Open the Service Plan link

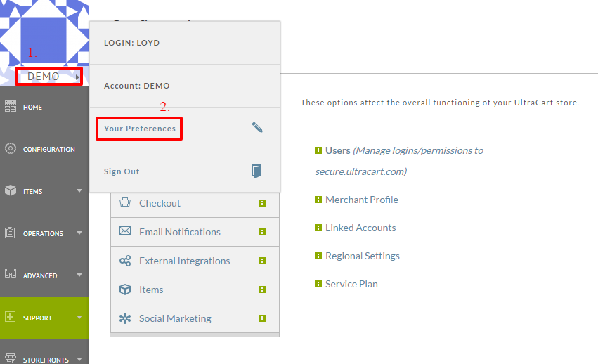click(x=351, y=284)
